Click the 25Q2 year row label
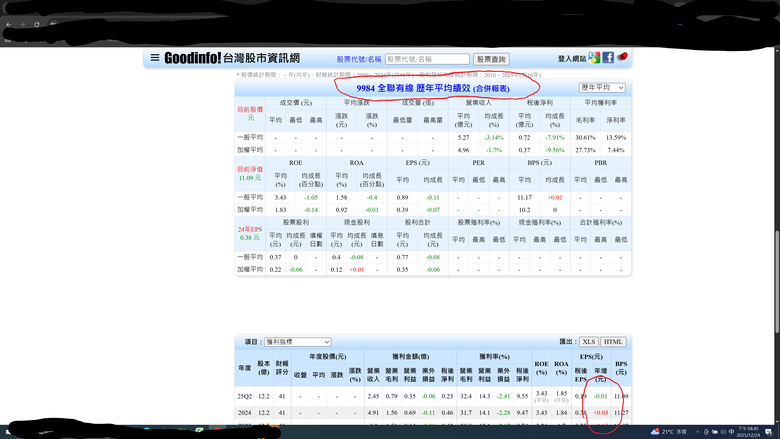Screen dimensions: 780x439 coord(244,397)
